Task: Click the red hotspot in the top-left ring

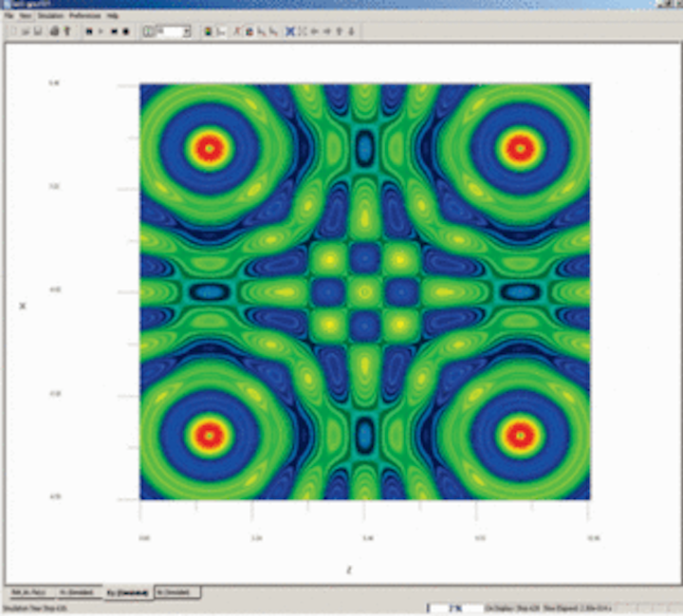Action: tap(210, 149)
